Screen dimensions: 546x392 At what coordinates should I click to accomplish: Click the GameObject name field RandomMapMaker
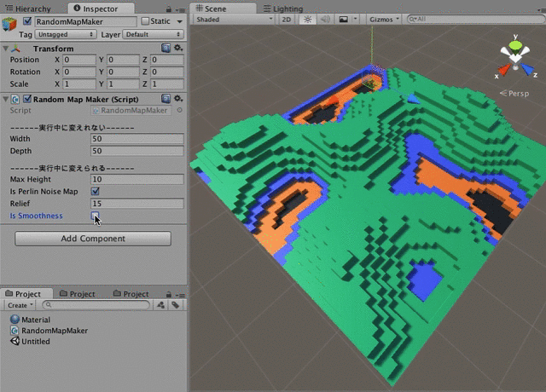point(85,21)
